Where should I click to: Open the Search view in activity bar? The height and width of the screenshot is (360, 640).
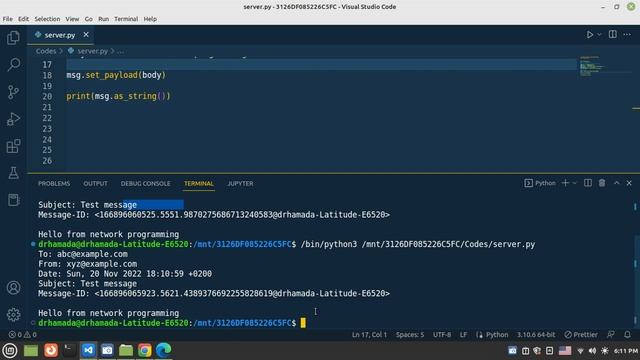pos(13,64)
